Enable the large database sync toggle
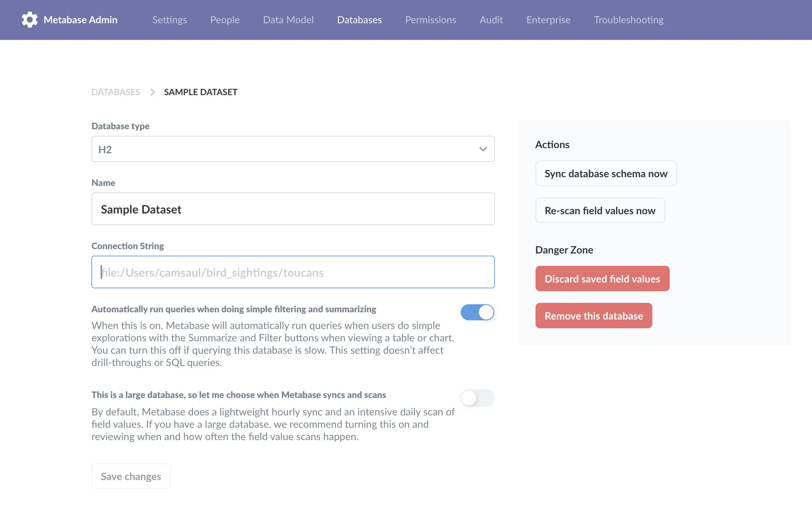812x512 pixels. coord(477,398)
